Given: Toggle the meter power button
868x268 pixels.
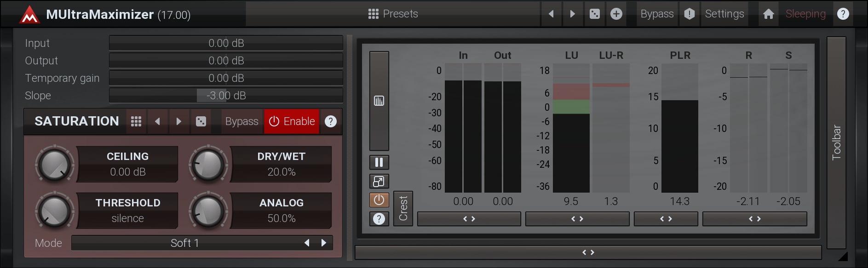Looking at the screenshot, I should point(379,200).
